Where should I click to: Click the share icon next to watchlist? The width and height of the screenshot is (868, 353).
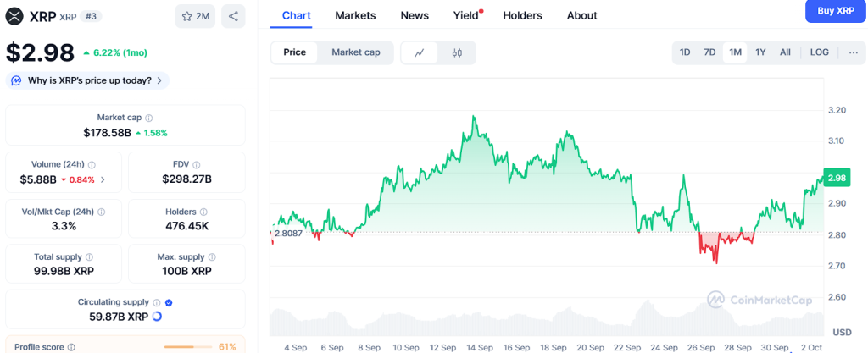233,16
